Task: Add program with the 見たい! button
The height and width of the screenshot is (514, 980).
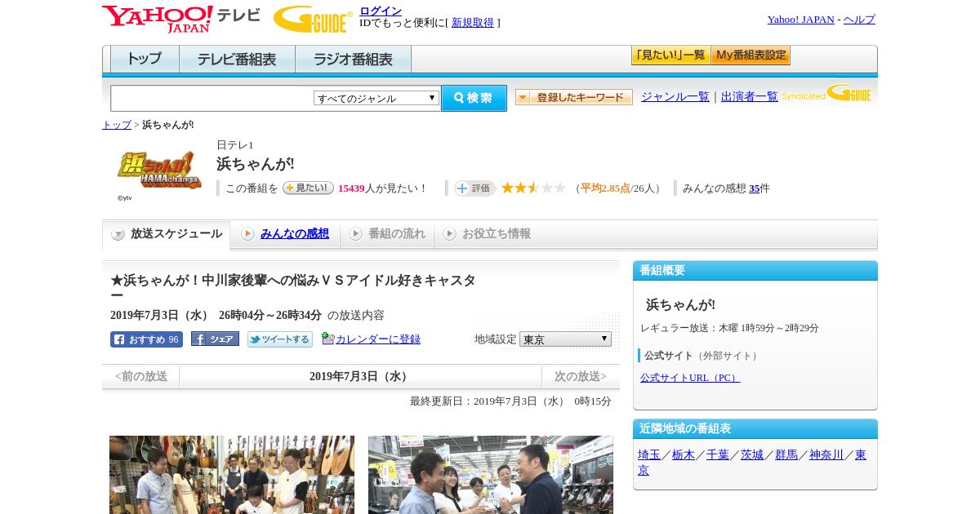Action: click(x=308, y=188)
